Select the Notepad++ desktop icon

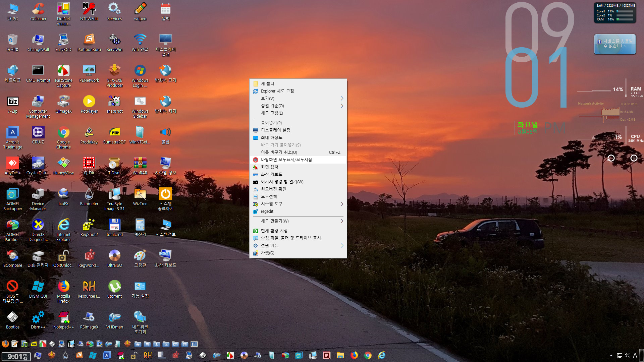[63, 320]
